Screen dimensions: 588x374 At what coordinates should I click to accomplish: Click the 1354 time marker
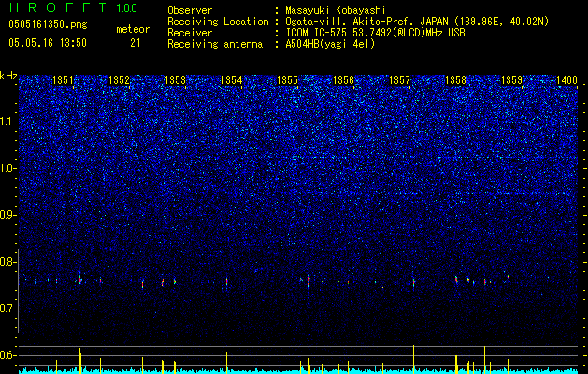[232, 80]
